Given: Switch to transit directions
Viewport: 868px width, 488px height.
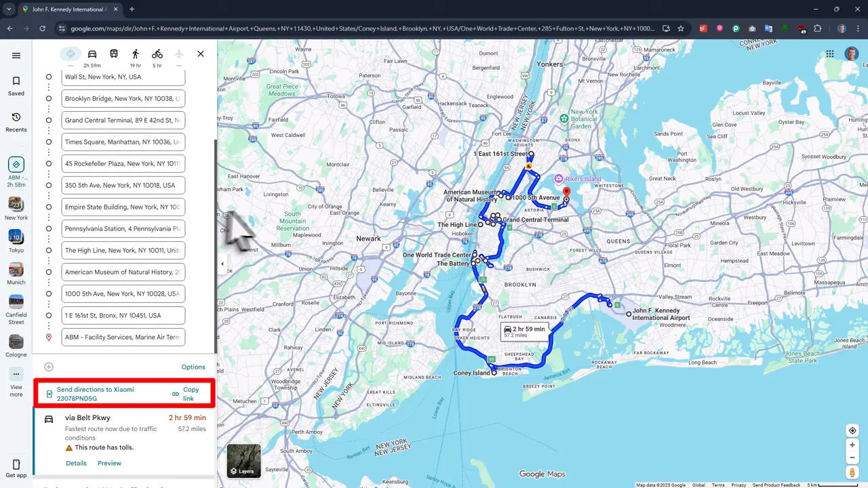Looking at the screenshot, I should [114, 54].
